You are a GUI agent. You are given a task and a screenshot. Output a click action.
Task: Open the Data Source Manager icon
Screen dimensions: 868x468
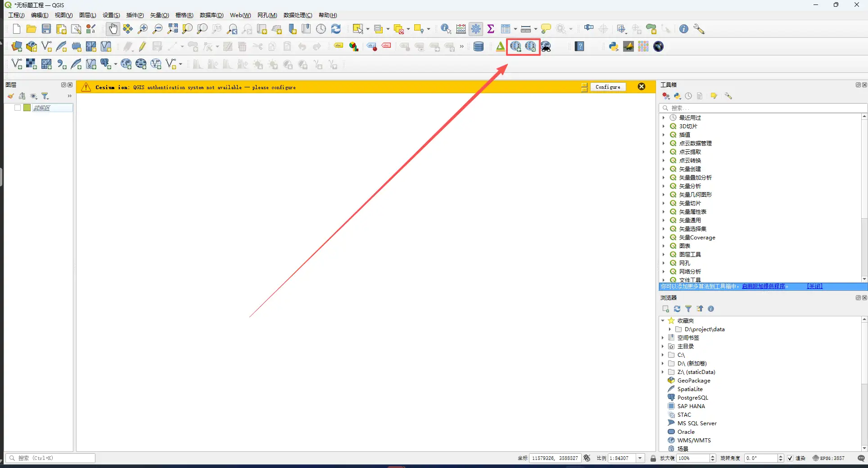tap(17, 46)
